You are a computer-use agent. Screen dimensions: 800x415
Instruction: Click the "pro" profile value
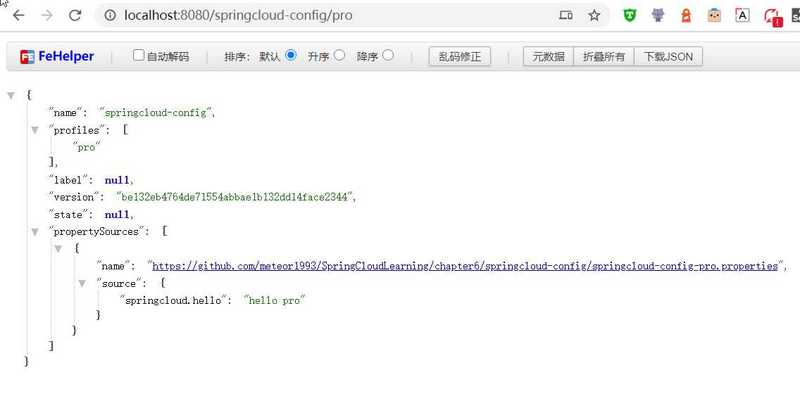click(86, 148)
